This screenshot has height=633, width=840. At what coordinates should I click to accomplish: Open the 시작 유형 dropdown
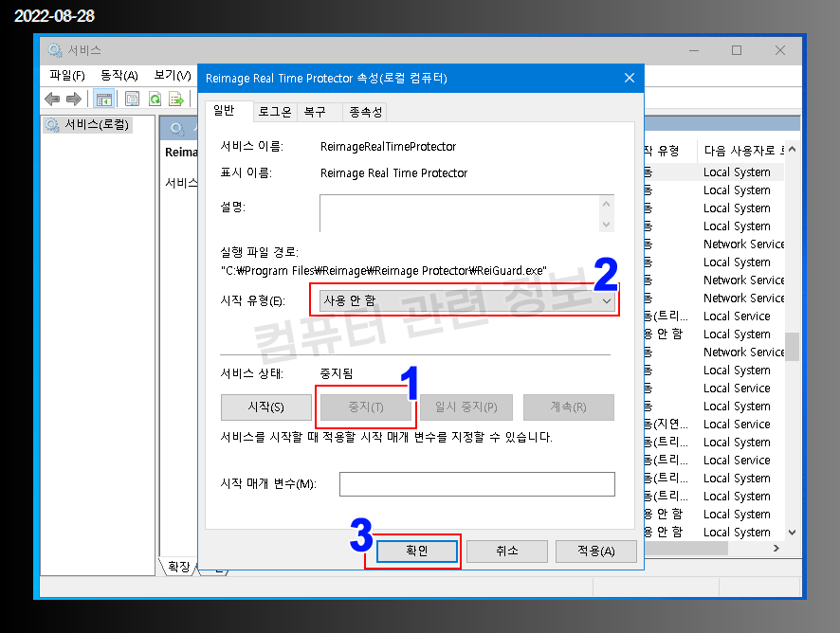coord(466,300)
